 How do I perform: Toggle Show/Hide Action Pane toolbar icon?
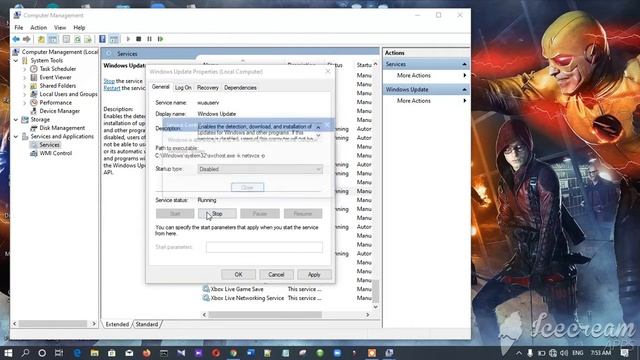pos(114,39)
